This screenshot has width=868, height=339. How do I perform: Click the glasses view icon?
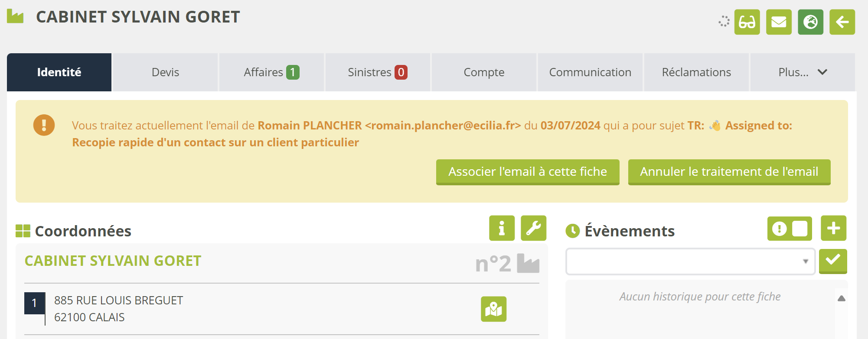point(747,22)
